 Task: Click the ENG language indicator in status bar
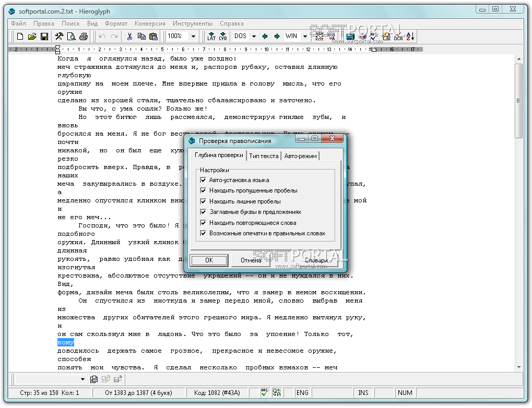(302, 393)
